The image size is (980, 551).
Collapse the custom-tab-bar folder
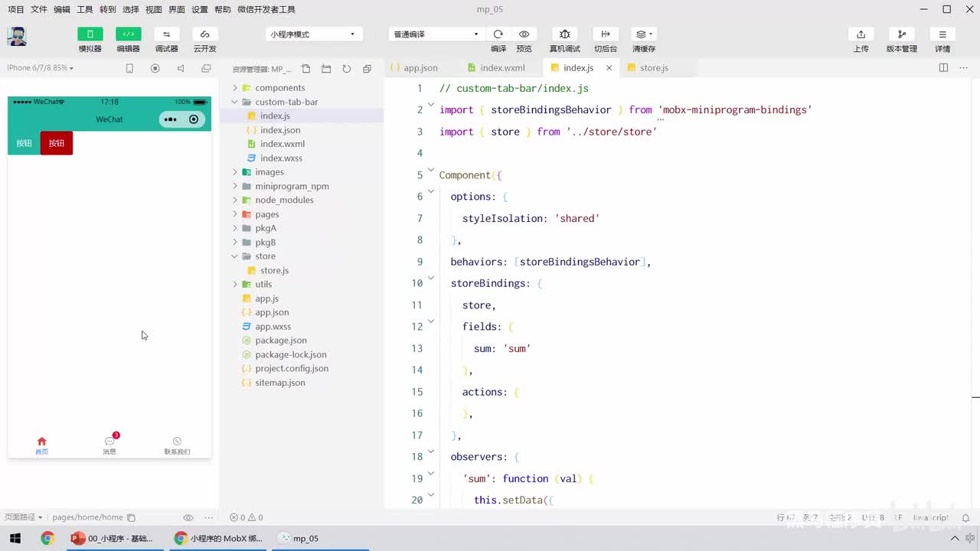pos(235,102)
